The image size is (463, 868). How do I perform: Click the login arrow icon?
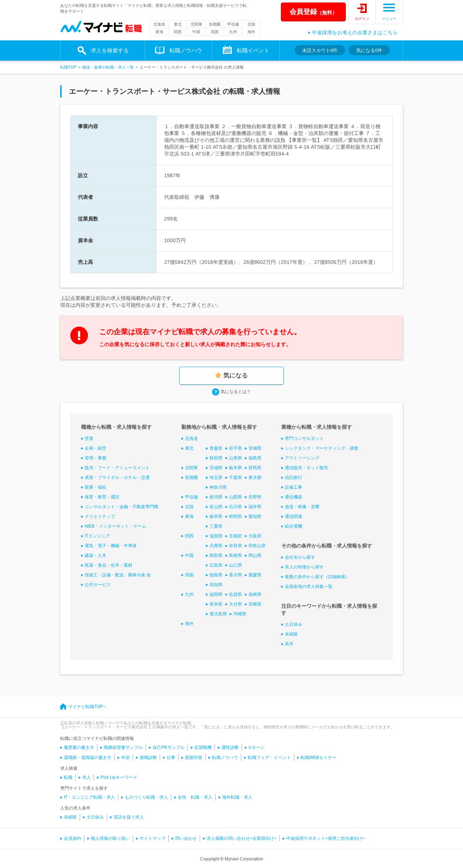(362, 8)
